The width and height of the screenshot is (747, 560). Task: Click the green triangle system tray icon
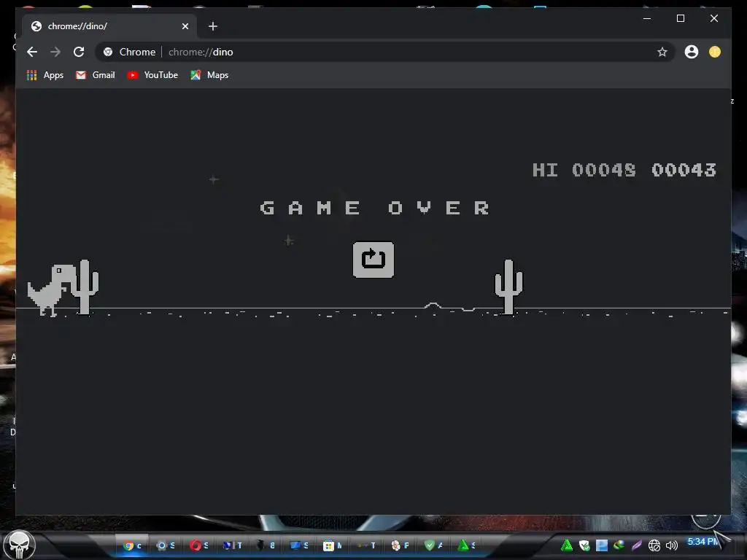coord(566,545)
